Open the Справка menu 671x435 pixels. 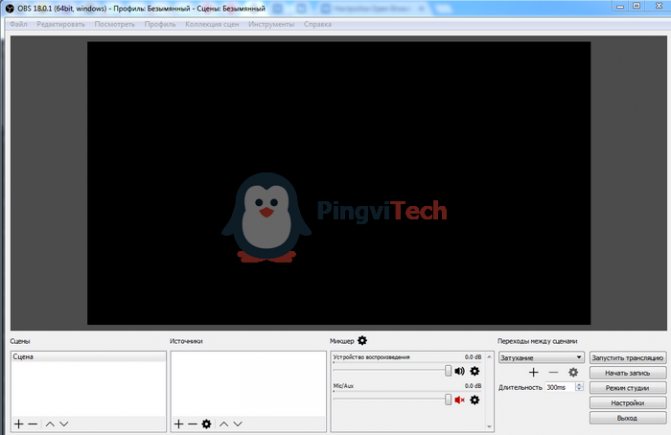[x=318, y=24]
